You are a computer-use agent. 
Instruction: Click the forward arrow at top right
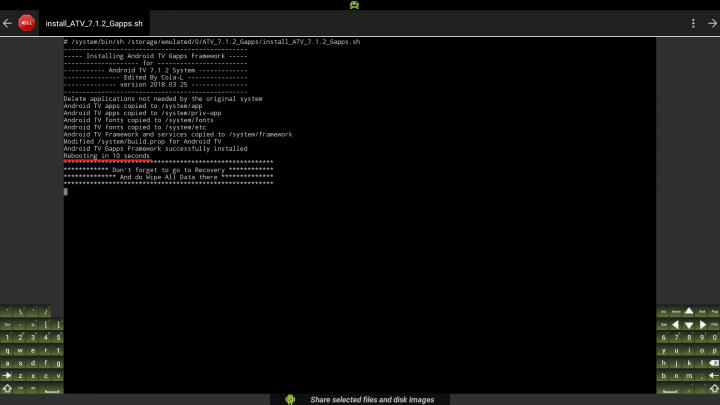(x=712, y=23)
